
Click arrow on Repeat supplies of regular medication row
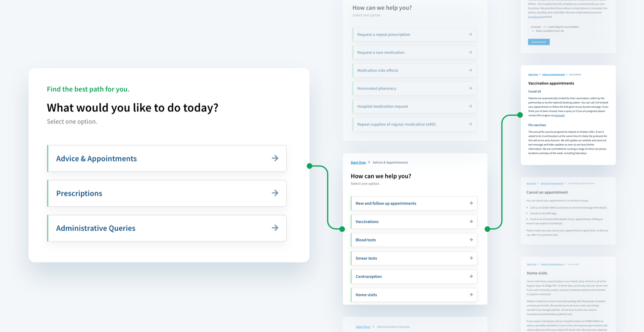[x=471, y=124]
